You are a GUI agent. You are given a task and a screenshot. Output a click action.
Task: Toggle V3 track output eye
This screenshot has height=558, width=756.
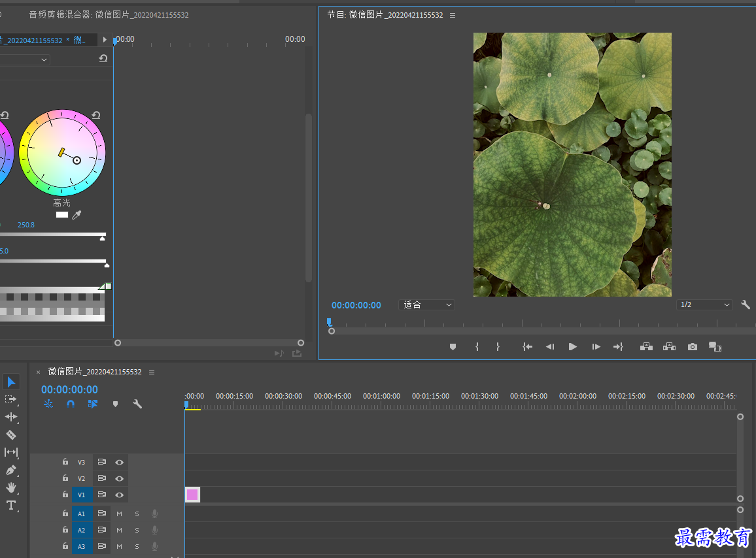(119, 462)
